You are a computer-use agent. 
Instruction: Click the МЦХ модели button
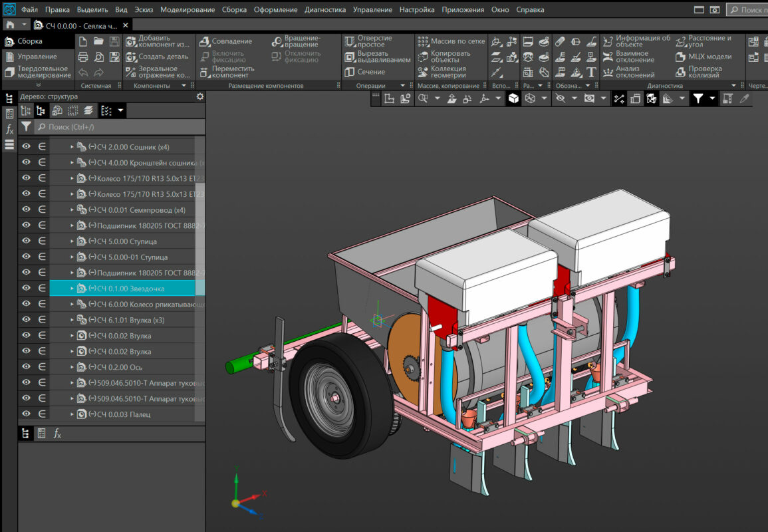(x=704, y=57)
